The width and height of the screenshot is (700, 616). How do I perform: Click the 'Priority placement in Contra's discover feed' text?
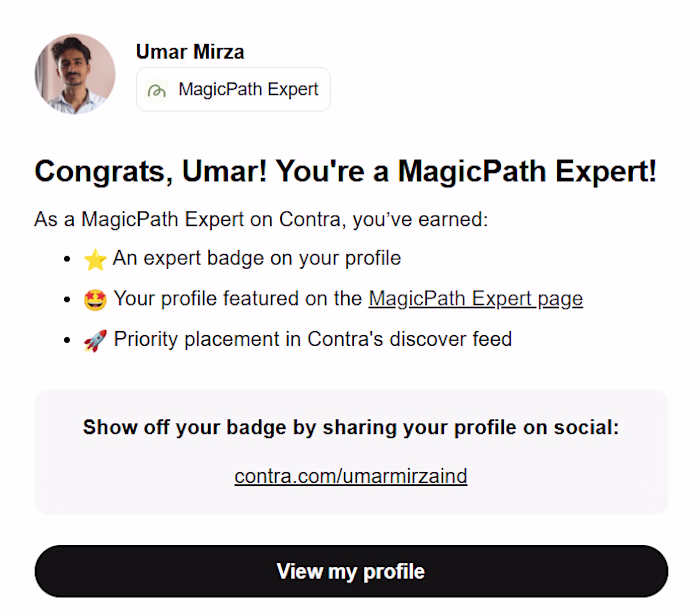312,339
